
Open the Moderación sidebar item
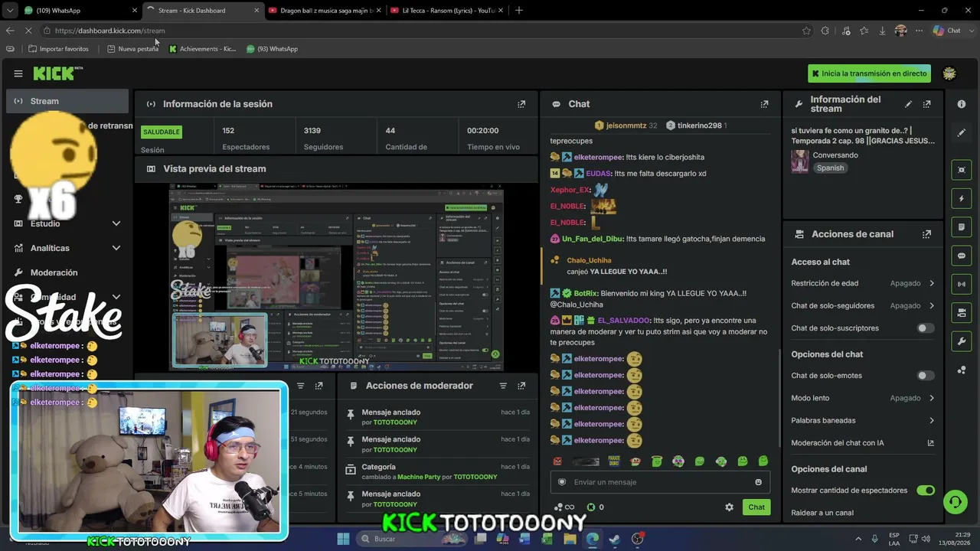(67, 272)
